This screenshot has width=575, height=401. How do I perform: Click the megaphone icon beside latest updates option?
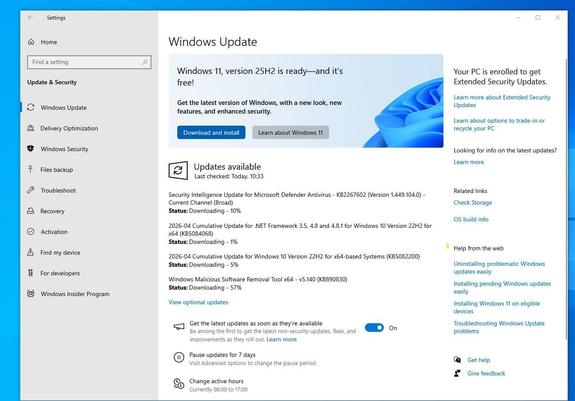[179, 326]
